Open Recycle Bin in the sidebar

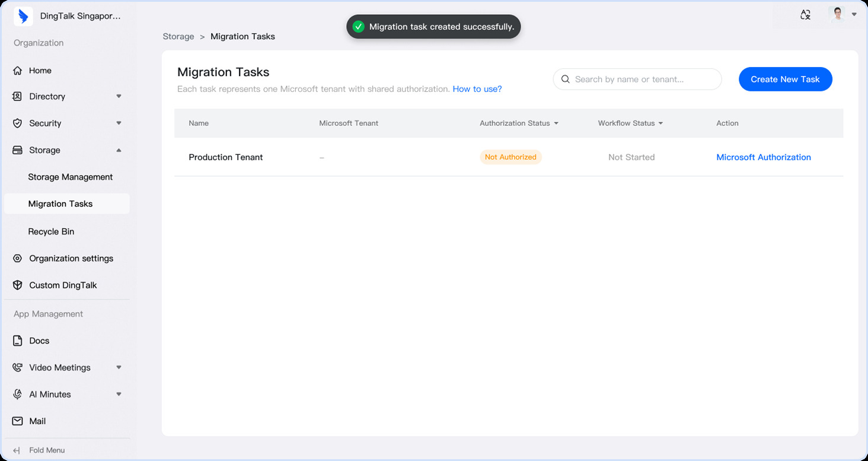tap(51, 231)
